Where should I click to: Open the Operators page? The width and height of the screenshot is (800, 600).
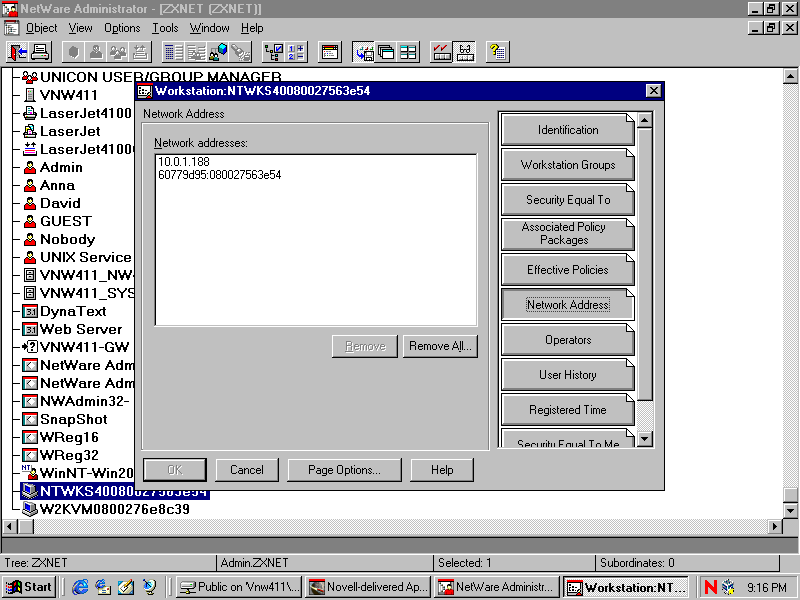coord(568,340)
